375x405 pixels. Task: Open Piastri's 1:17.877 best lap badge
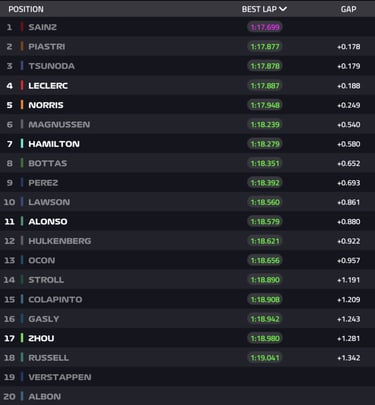pos(265,46)
